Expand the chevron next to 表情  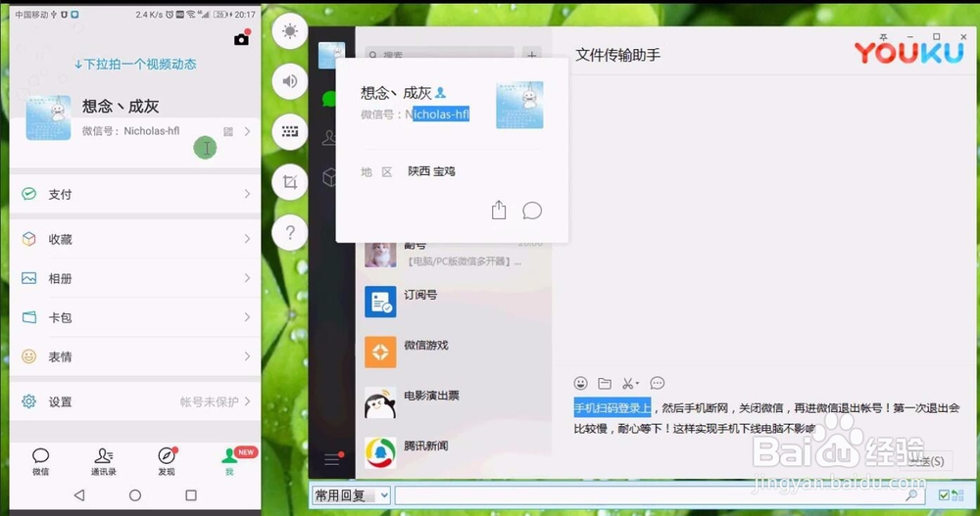248,356
